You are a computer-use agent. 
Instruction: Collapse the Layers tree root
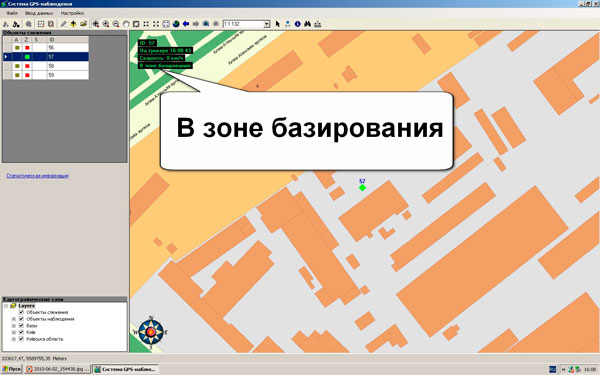tap(6, 306)
